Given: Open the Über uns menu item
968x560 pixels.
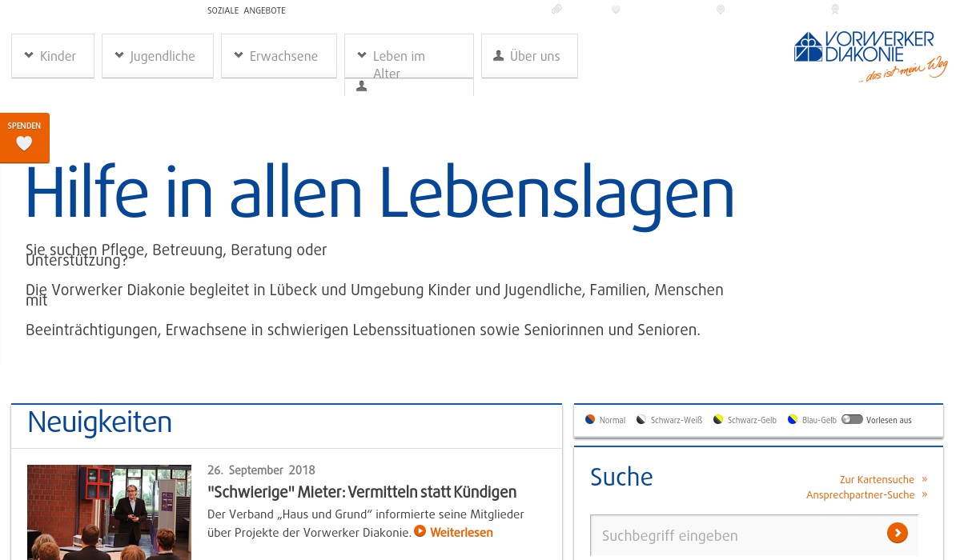Looking at the screenshot, I should [x=529, y=56].
